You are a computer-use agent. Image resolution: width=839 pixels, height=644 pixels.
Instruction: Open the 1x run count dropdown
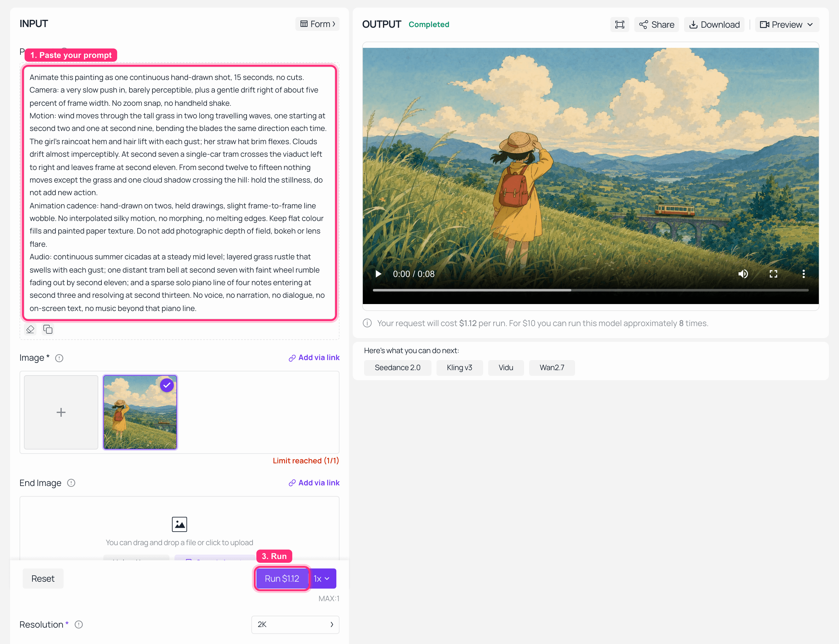pos(322,579)
